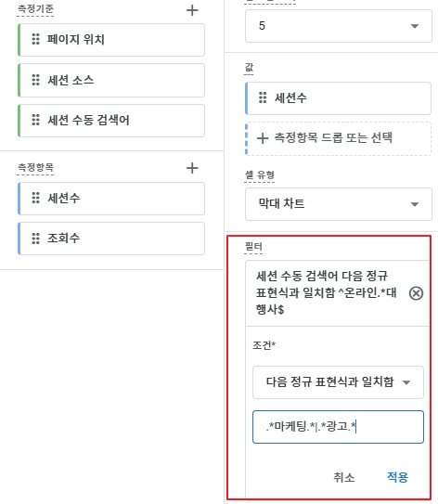438x504 pixels.
Task: Remove the existing 세션 수동 검색어 filter
Action: click(x=416, y=293)
